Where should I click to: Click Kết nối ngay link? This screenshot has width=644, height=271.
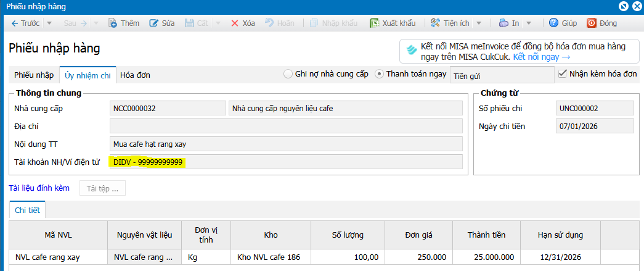point(541,57)
